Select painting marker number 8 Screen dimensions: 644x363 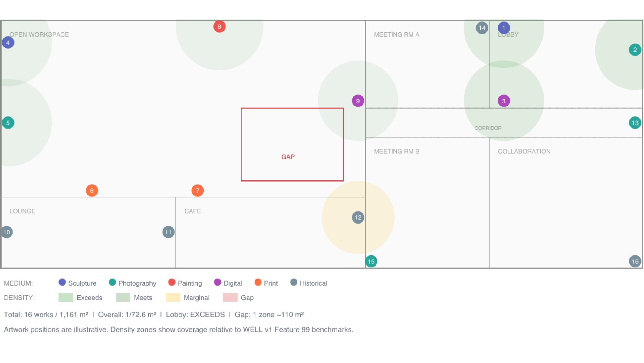point(219,27)
